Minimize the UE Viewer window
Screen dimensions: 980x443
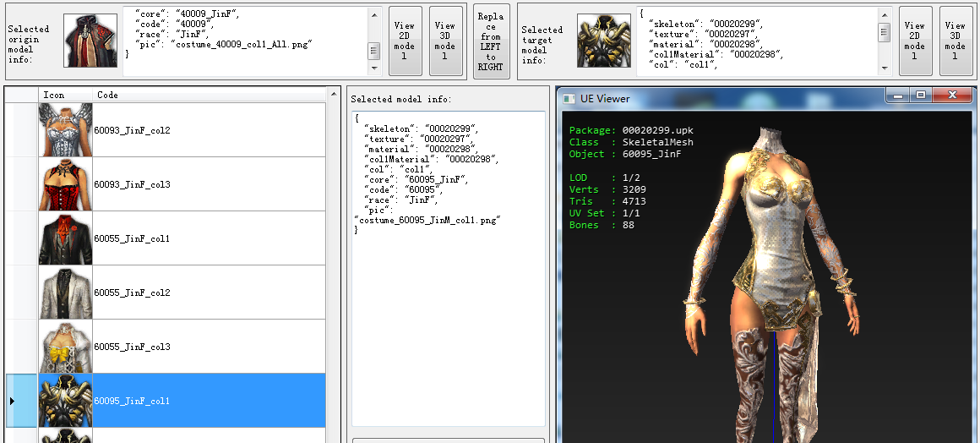point(898,95)
